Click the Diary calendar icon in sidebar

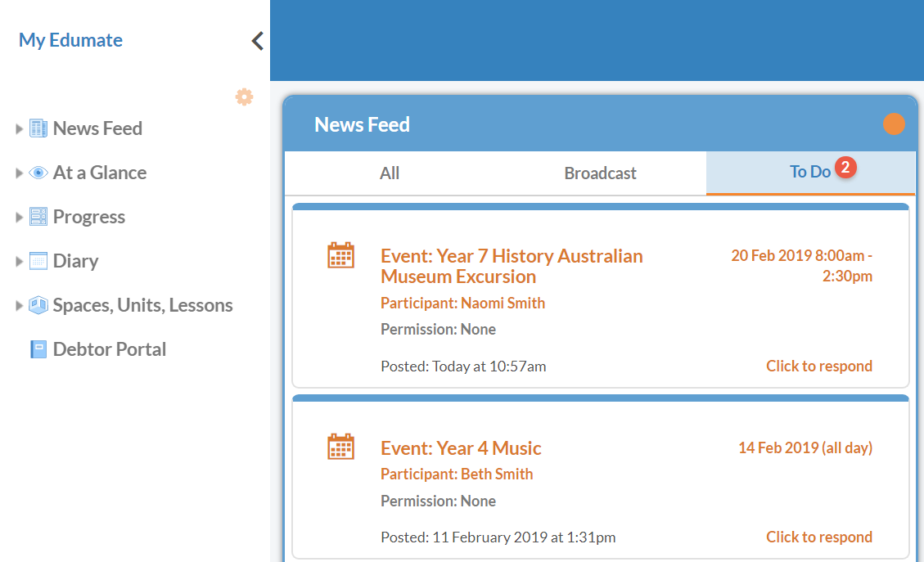click(x=38, y=261)
